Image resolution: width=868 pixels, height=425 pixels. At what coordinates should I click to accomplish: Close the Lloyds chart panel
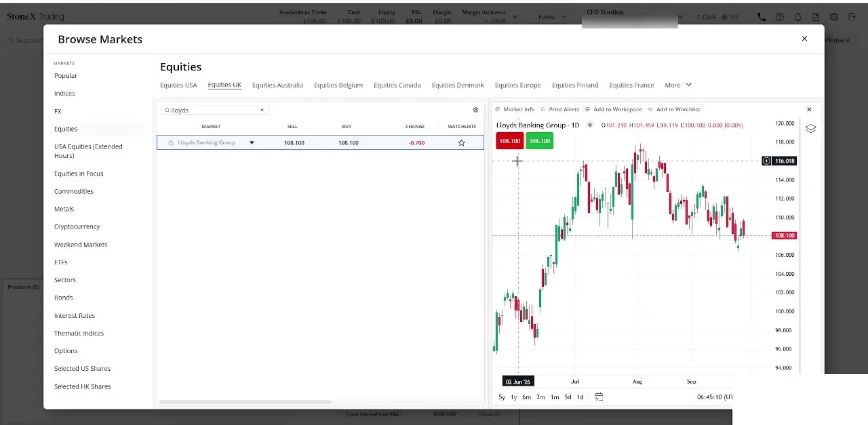[809, 109]
